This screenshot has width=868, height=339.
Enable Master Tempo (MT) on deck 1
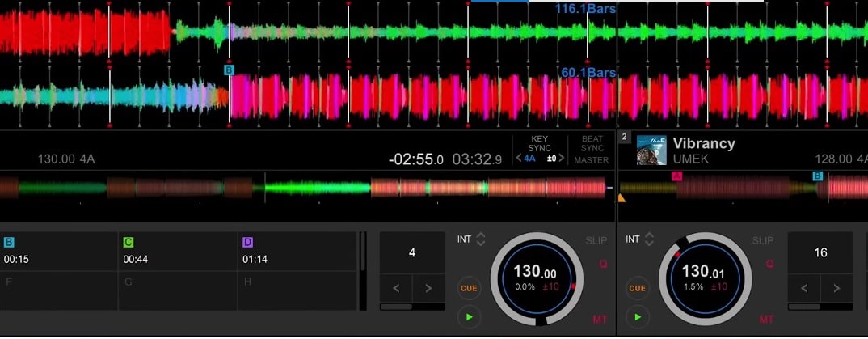[x=600, y=320]
